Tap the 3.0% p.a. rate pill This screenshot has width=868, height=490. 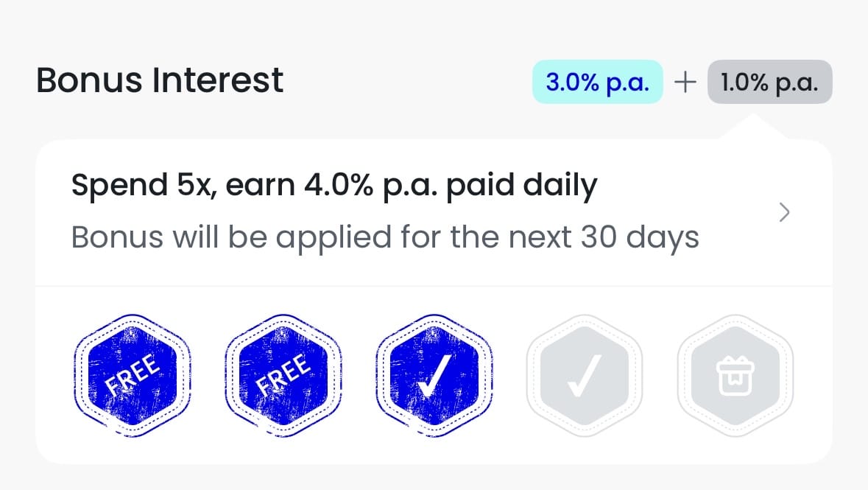[x=597, y=82]
